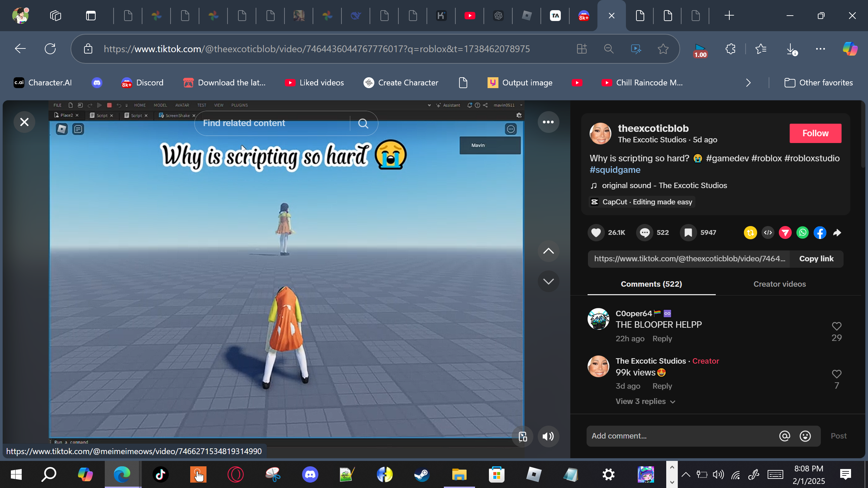Share video via Facebook icon
This screenshot has height=488, width=868.
[x=820, y=232]
